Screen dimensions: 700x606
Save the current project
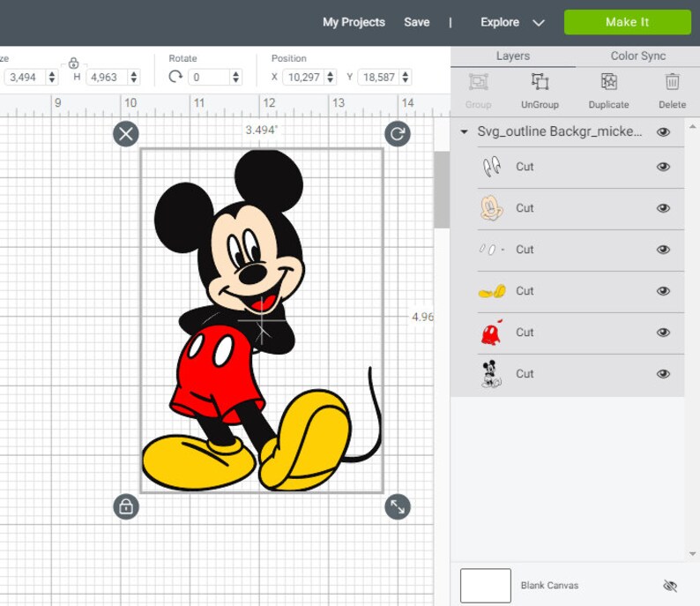[416, 22]
